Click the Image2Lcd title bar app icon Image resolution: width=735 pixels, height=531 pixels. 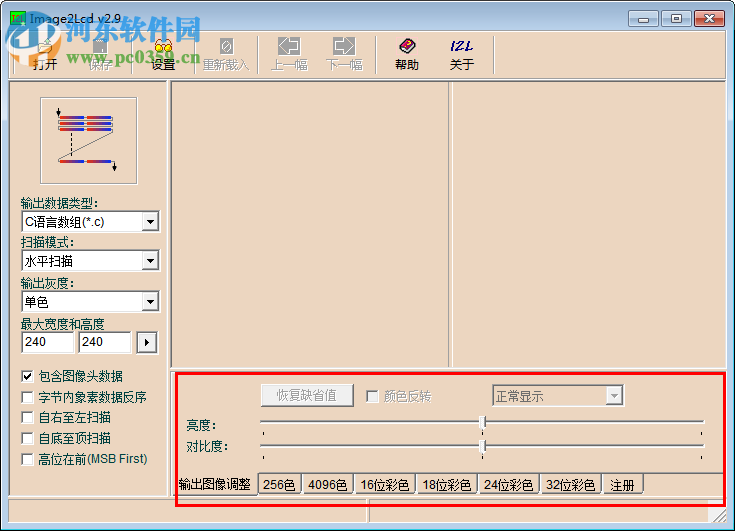pyautogui.click(x=17, y=18)
